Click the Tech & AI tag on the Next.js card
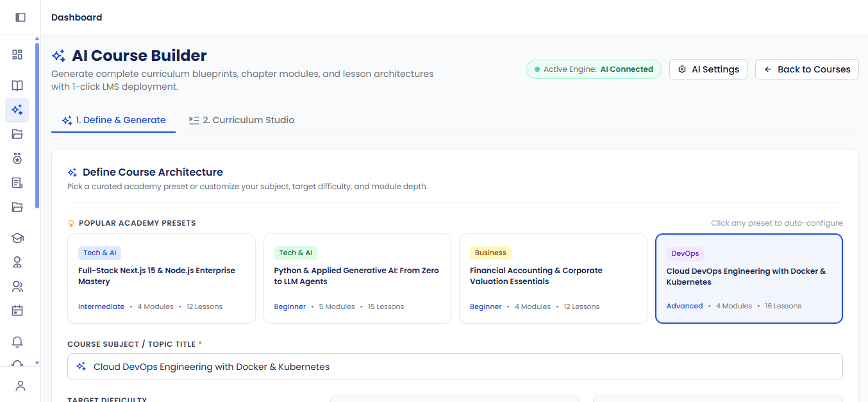868x402 pixels. [100, 253]
